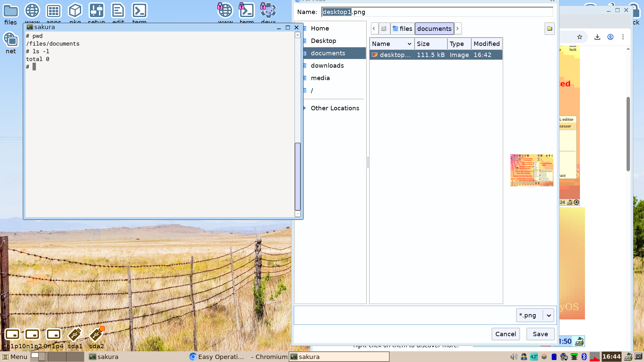Launch the setup desktop icon
This screenshot has height=362, width=644.
(96, 13)
